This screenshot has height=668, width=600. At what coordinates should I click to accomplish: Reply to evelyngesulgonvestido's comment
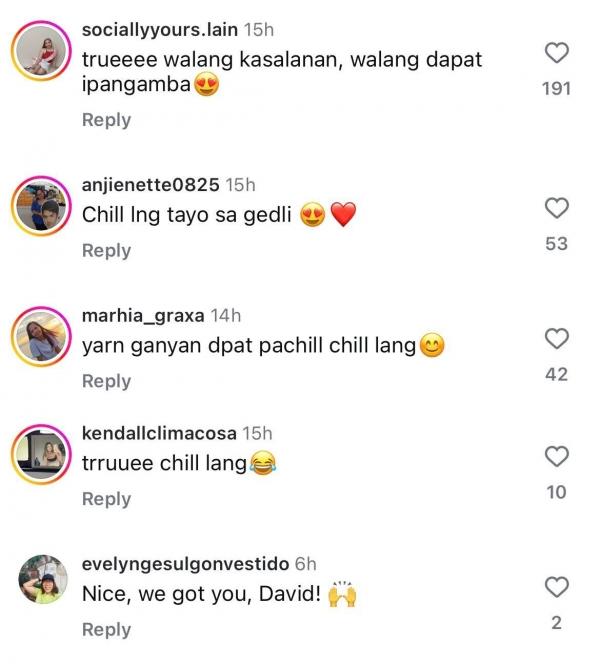coord(107,630)
